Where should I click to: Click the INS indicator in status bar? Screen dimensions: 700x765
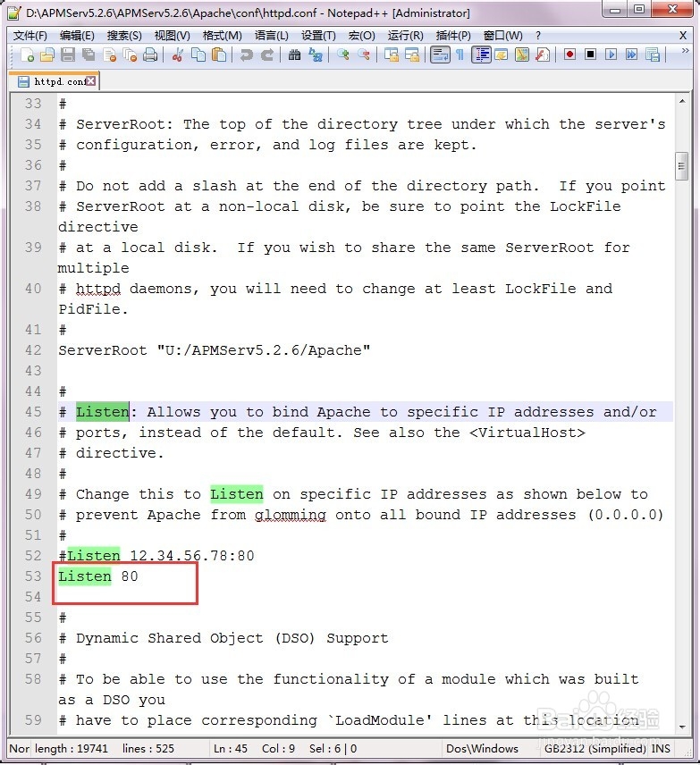point(661,748)
